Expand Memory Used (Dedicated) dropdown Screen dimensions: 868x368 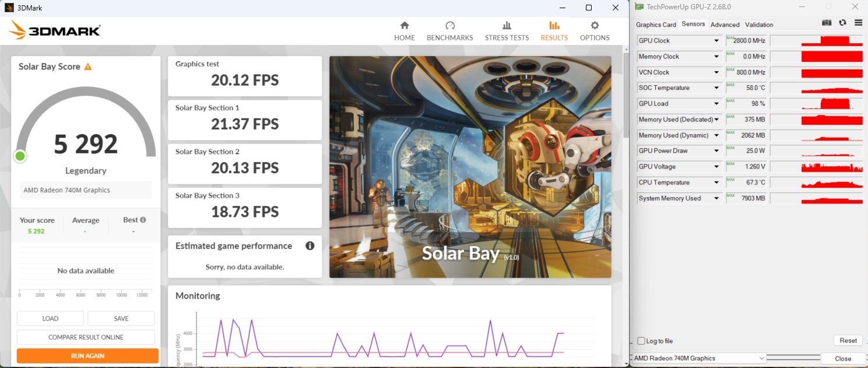(716, 120)
